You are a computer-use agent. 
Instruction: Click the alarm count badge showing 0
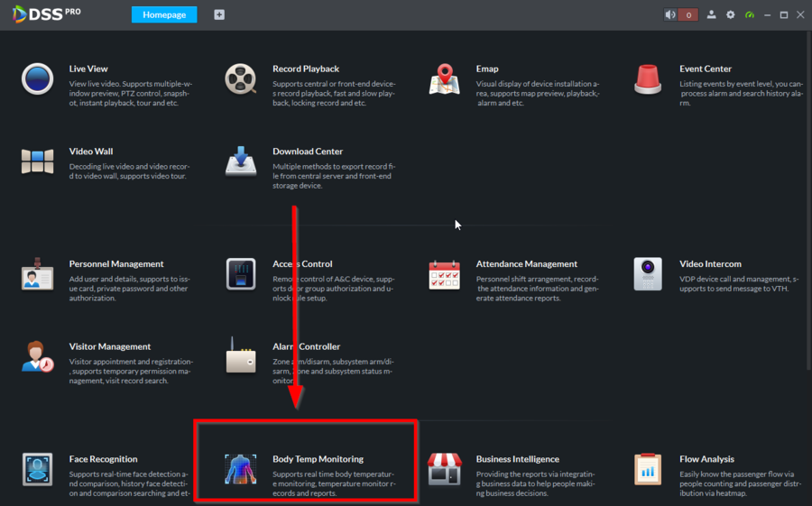coord(688,15)
